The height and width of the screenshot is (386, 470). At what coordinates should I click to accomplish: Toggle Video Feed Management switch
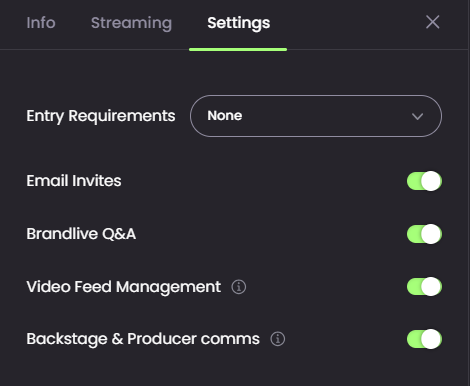click(x=424, y=287)
